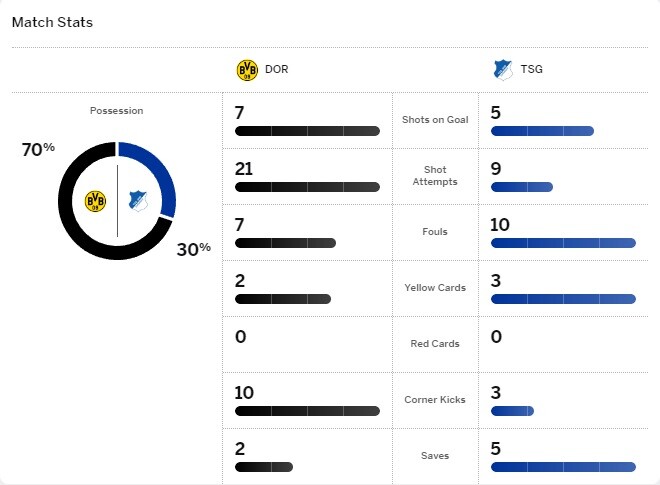660x485 pixels.
Task: Click the Hoffenheim crest beside TSG
Action: (x=503, y=70)
